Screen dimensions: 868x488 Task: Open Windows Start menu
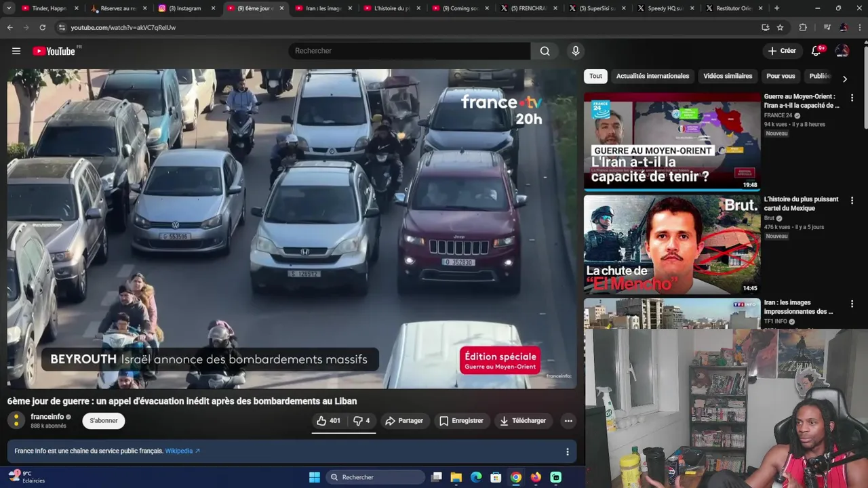(315, 477)
